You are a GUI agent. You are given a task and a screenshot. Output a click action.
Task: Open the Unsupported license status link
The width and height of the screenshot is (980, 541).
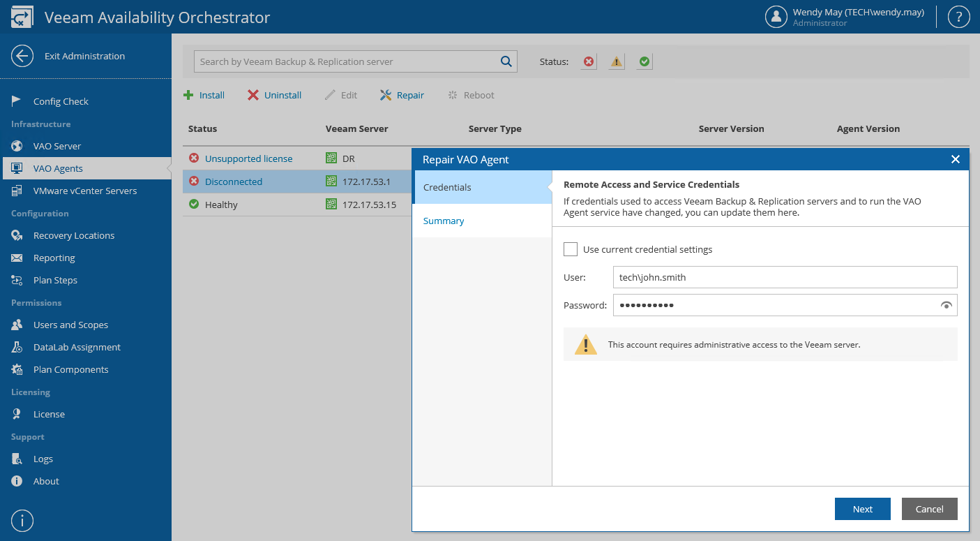248,158
